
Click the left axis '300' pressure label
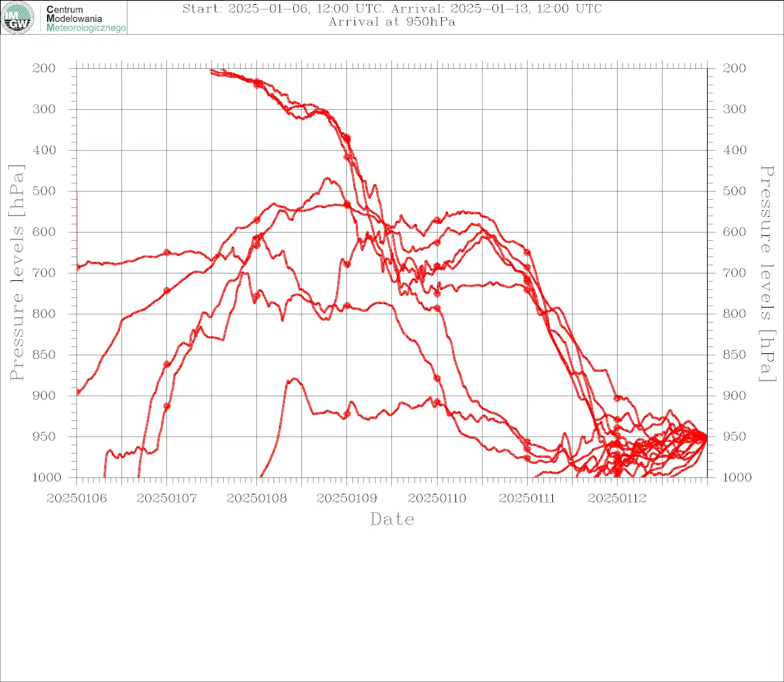(44, 109)
